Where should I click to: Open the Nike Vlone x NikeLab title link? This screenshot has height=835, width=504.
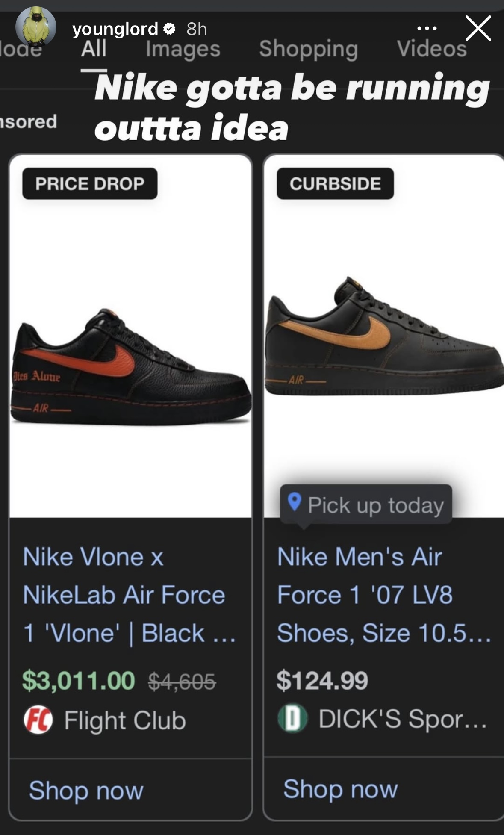[x=124, y=595]
